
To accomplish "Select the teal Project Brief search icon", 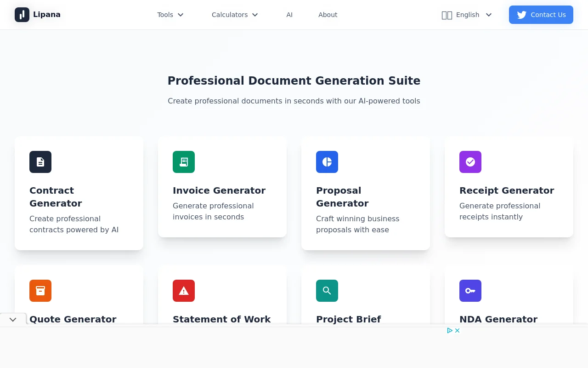I will pos(327,291).
